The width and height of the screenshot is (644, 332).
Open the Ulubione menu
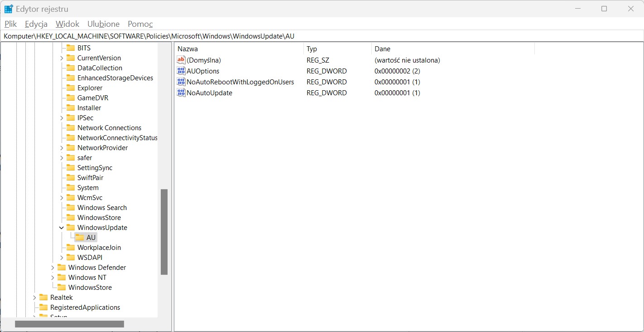pos(104,24)
